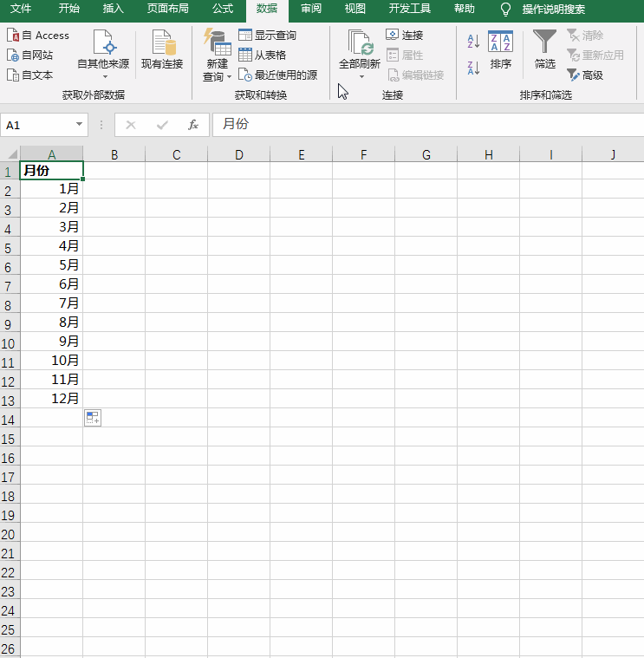Switch to the 开始 home tab

pyautogui.click(x=69, y=9)
